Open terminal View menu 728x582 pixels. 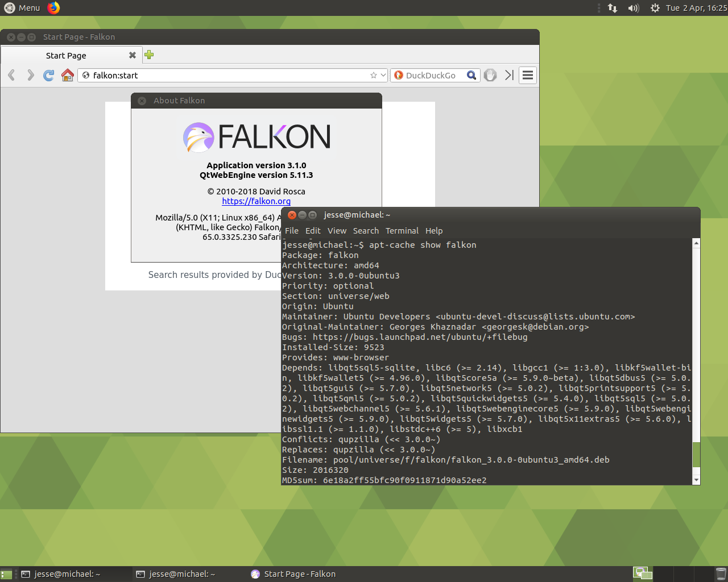(x=337, y=231)
